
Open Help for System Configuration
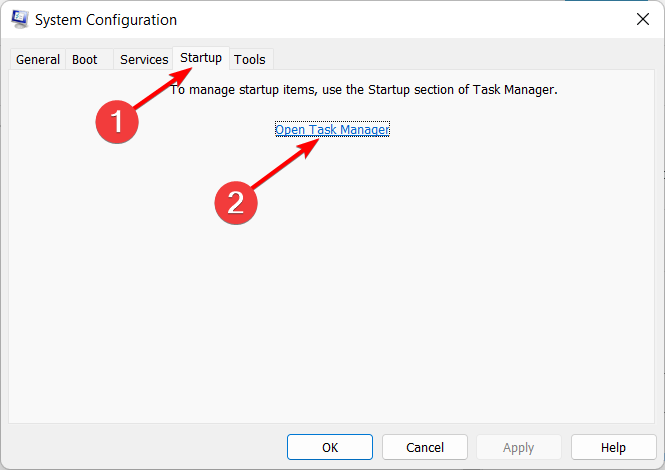[x=613, y=447]
